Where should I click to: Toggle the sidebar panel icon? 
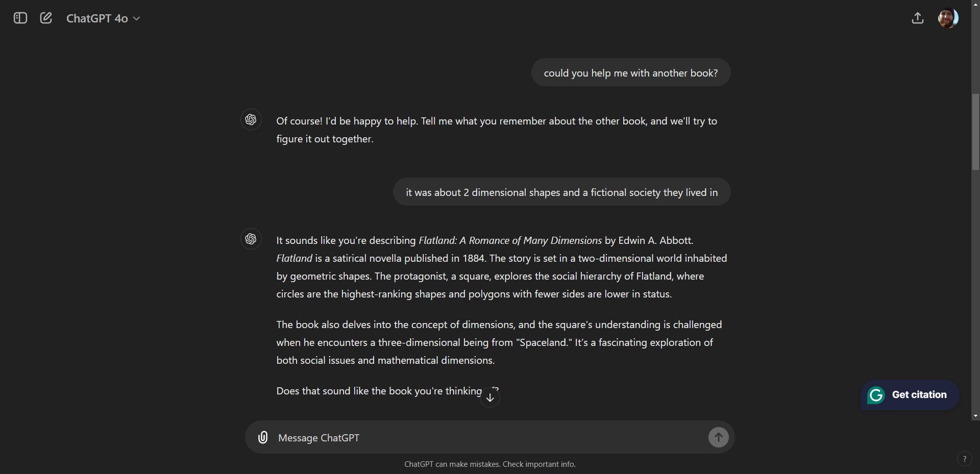click(20, 18)
